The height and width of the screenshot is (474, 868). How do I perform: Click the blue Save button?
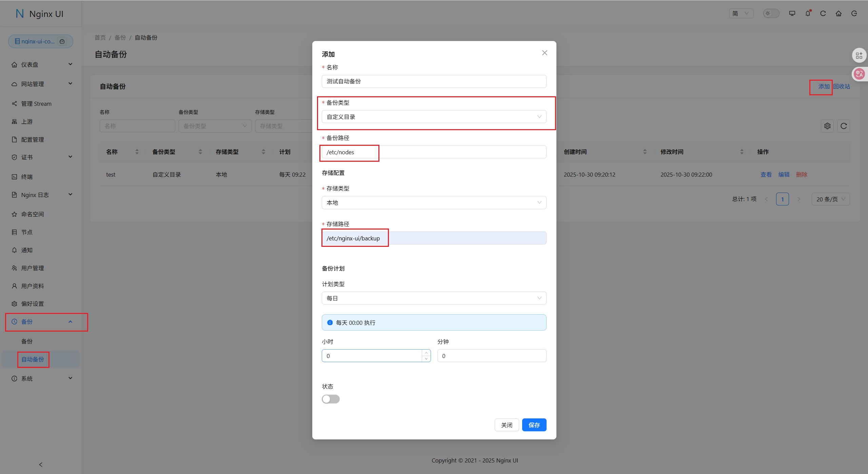[x=534, y=425]
